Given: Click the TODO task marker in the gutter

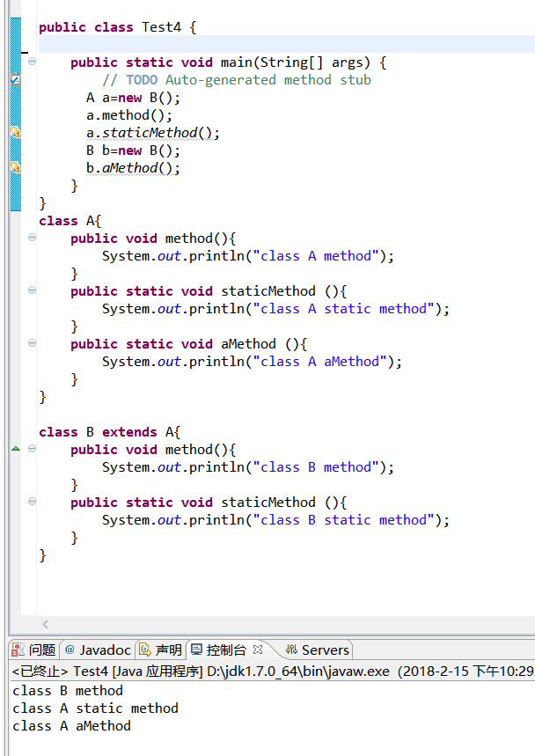Looking at the screenshot, I should [x=15, y=80].
